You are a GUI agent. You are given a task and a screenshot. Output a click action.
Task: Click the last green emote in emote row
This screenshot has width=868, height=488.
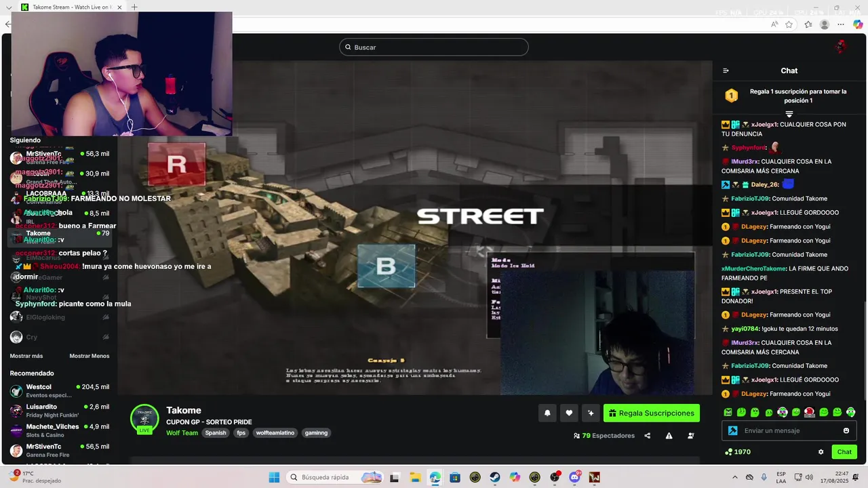(851, 412)
